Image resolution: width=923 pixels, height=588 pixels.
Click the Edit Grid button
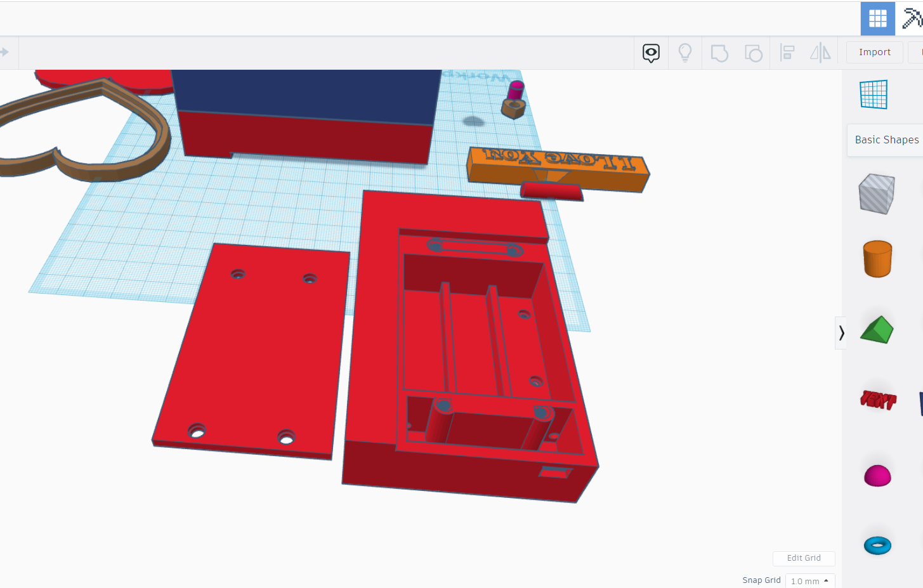click(x=804, y=558)
